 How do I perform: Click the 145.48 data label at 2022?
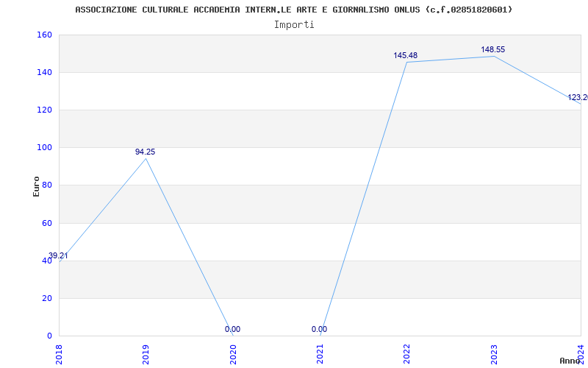click(x=406, y=56)
